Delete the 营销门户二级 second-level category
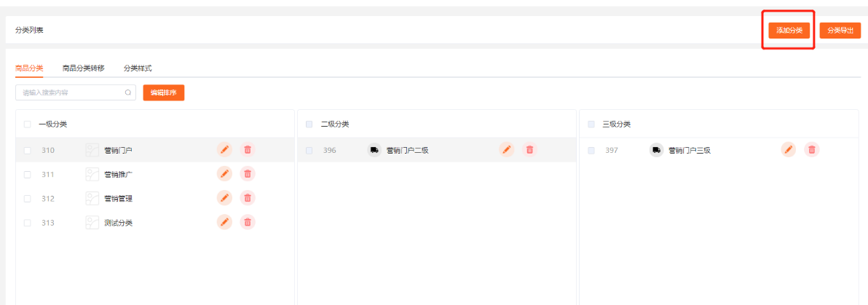Image resolution: width=868 pixels, height=305 pixels. tap(529, 150)
